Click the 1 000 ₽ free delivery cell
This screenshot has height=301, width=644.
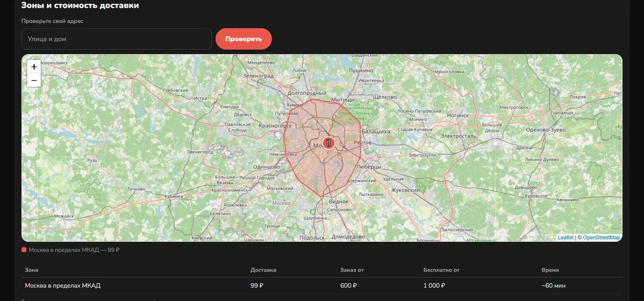click(434, 286)
